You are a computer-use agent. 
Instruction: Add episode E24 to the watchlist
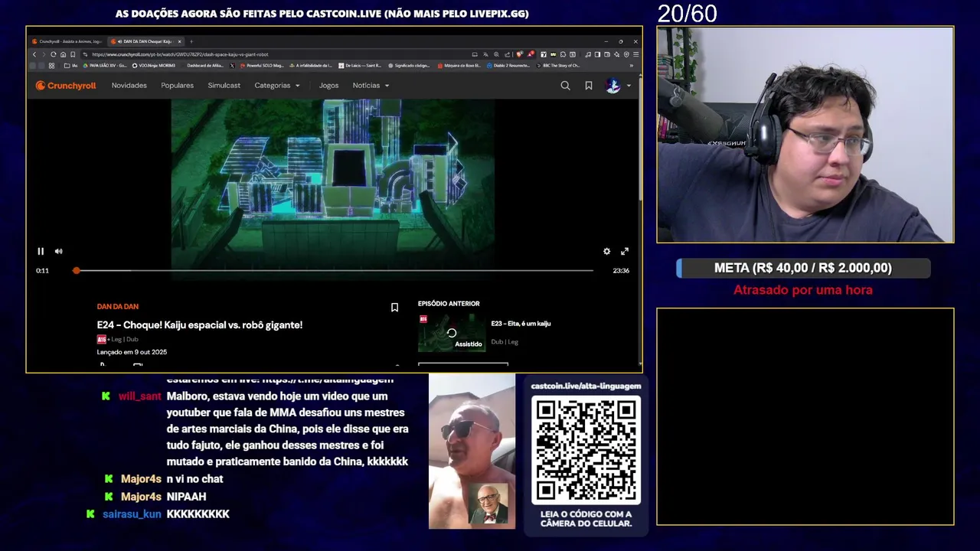tap(394, 308)
